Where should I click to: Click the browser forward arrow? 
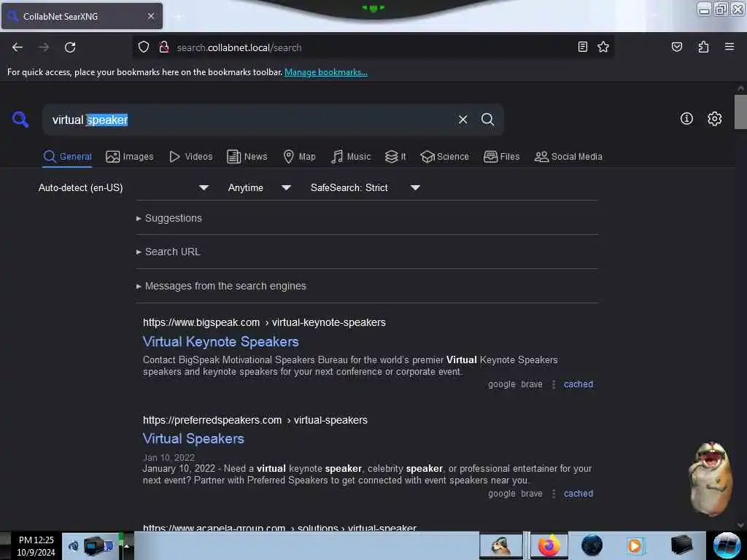tap(44, 47)
